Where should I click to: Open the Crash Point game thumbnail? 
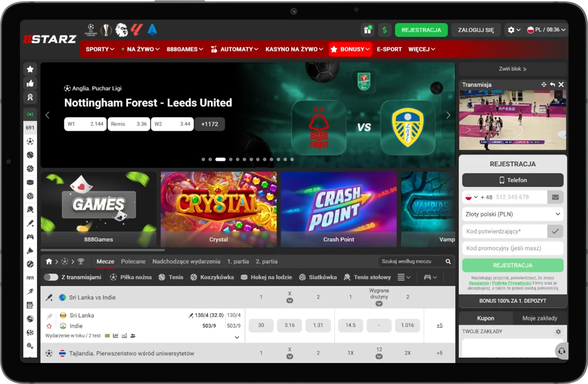pyautogui.click(x=339, y=209)
